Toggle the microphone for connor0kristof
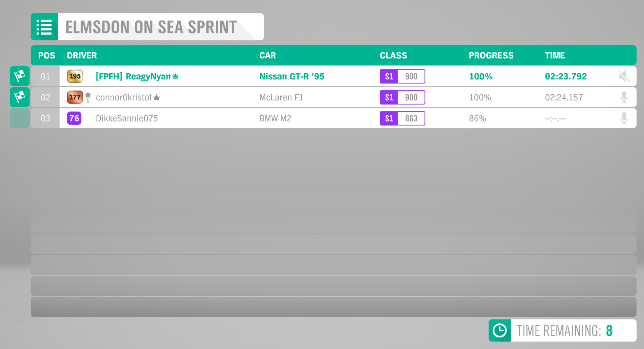Screen dimensions: 644x349 pyautogui.click(x=624, y=97)
